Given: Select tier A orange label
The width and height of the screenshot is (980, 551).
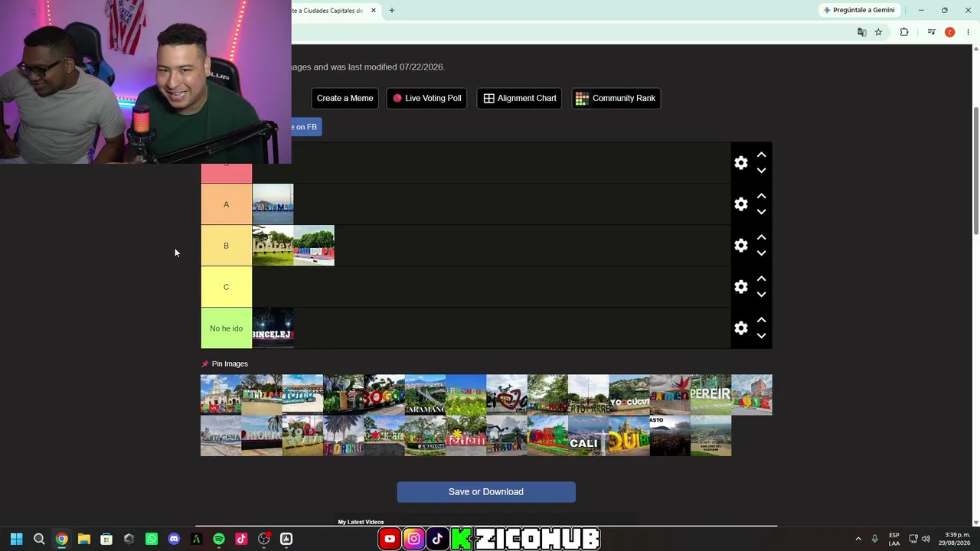Looking at the screenshot, I should point(227,204).
